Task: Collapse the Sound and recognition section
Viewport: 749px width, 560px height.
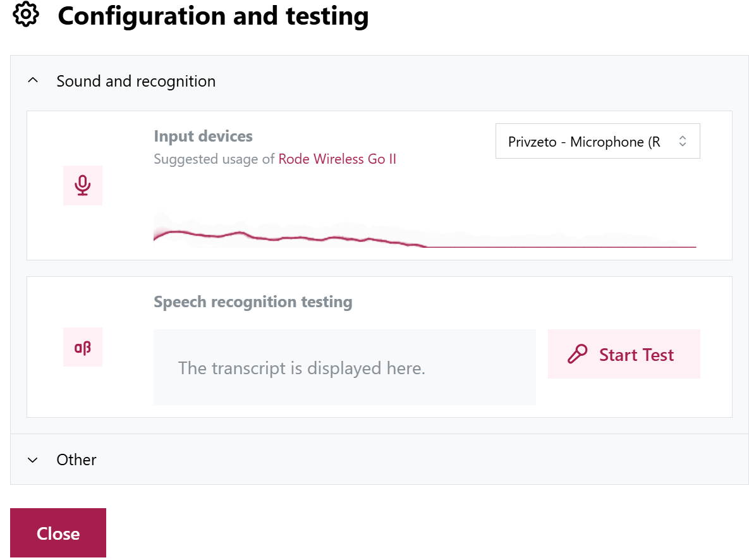Action: click(32, 81)
